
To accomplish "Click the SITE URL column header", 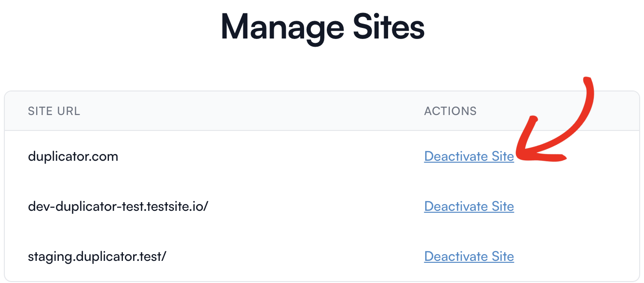I will pyautogui.click(x=54, y=111).
